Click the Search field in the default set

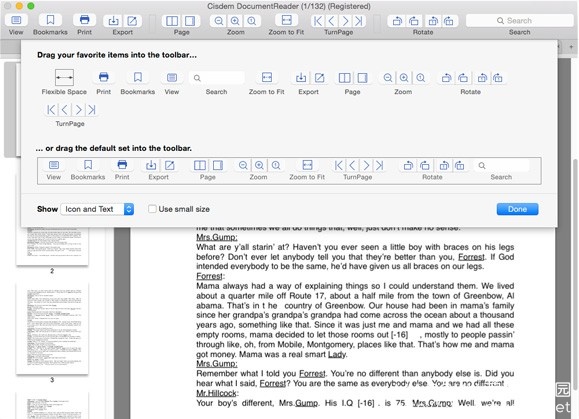(x=501, y=165)
